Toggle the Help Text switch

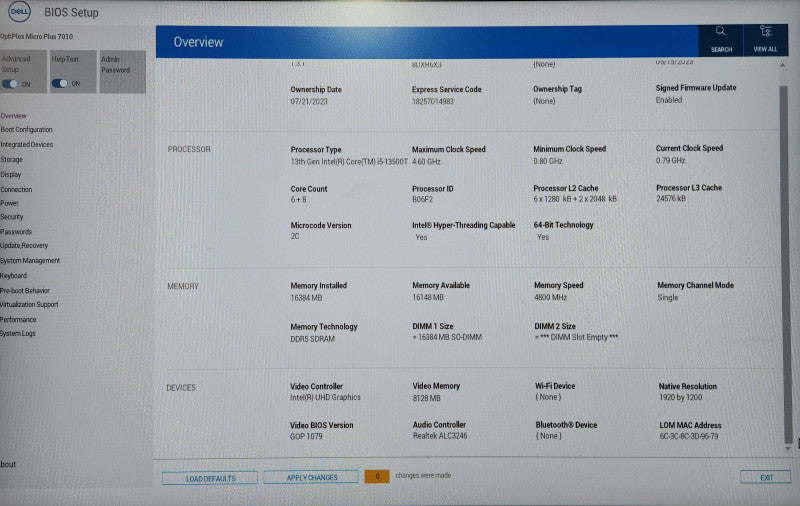pos(60,83)
